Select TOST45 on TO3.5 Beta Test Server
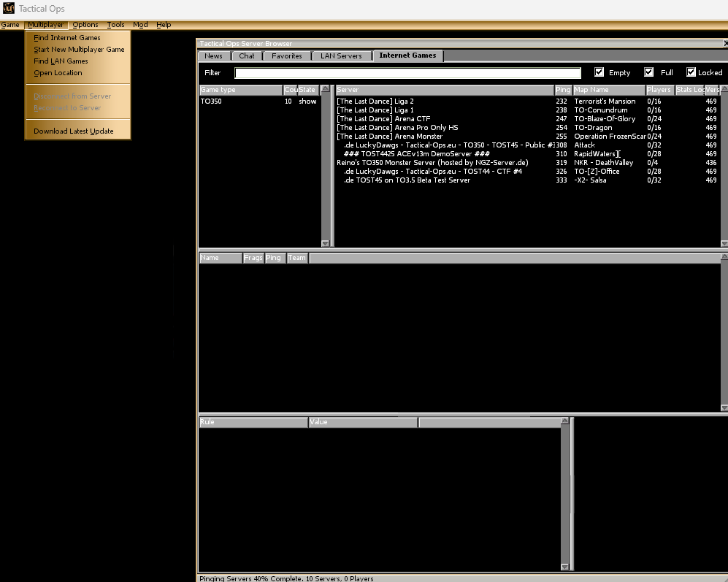 tap(527, 180)
